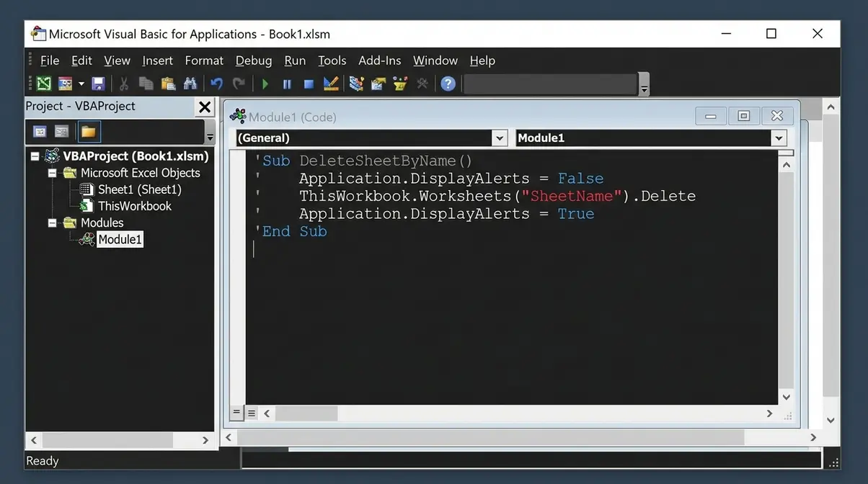Click the code window scroll down arrow
This screenshot has width=868, height=484.
[786, 397]
